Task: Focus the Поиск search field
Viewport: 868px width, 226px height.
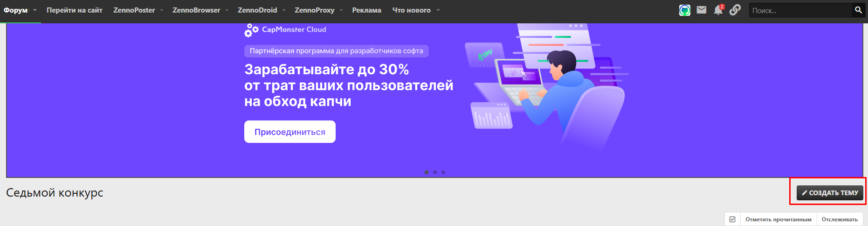Action: click(x=800, y=10)
